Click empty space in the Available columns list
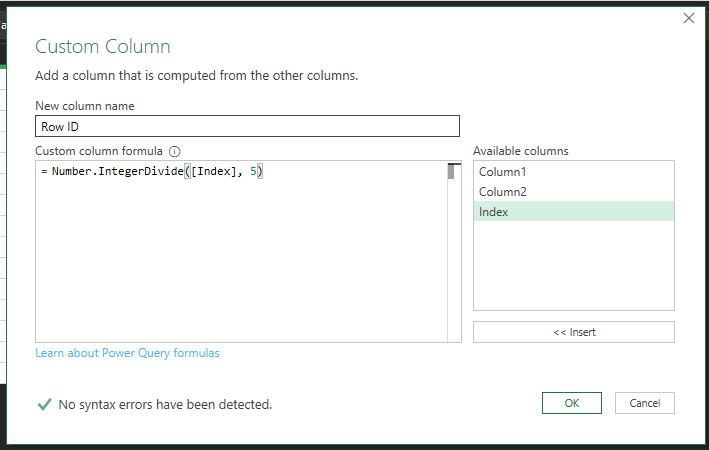Image resolution: width=709 pixels, height=450 pixels. pos(573,265)
